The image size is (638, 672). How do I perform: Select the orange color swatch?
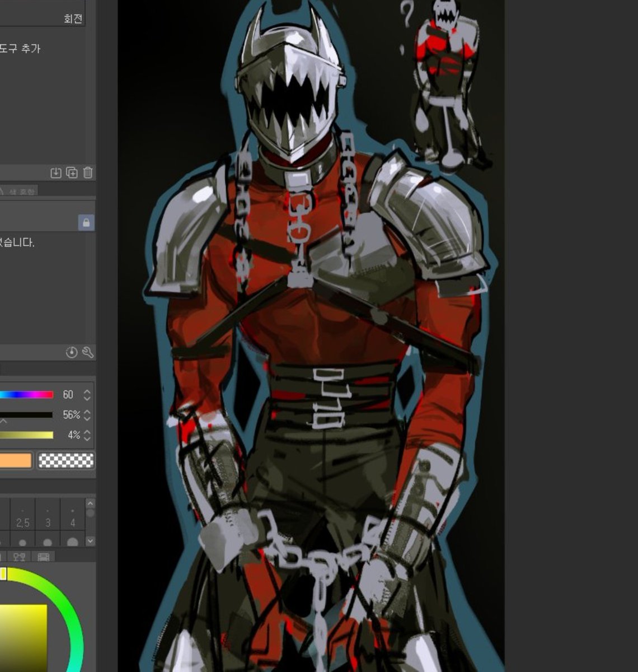click(x=16, y=460)
